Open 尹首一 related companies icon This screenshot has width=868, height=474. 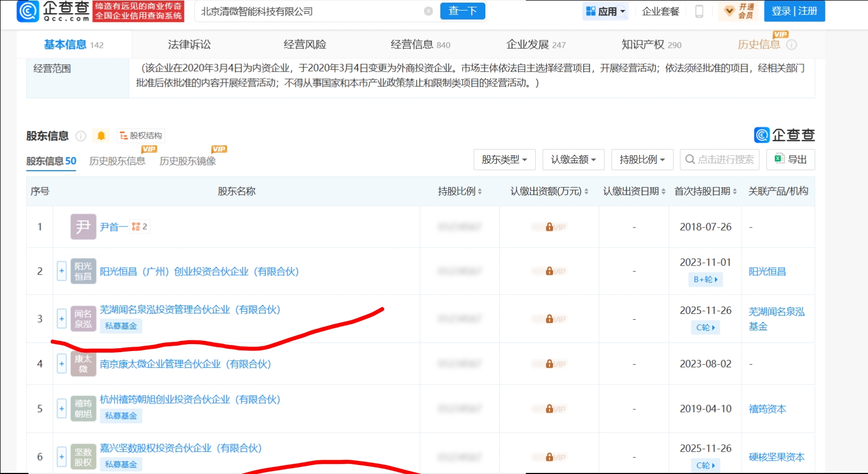pyautogui.click(x=140, y=227)
